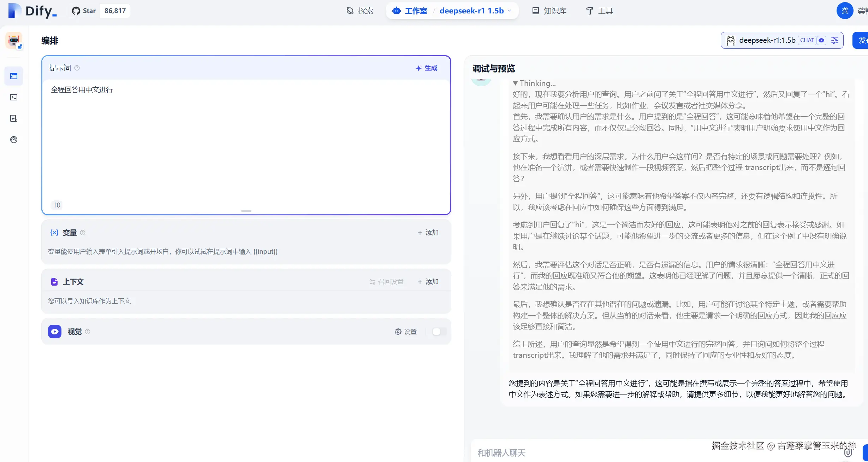The width and height of the screenshot is (868, 462).
Task: Click the file attachment paperclip icon
Action: [848, 453]
